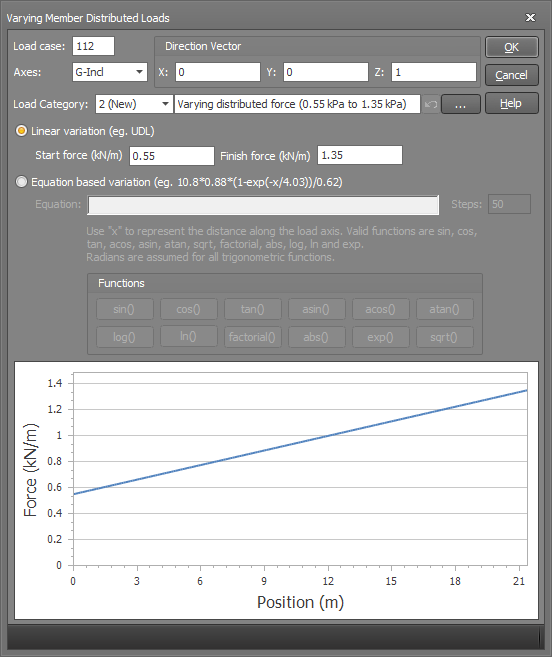This screenshot has width=552, height=657.
Task: Expand the Load Category dropdown
Action: click(134, 104)
